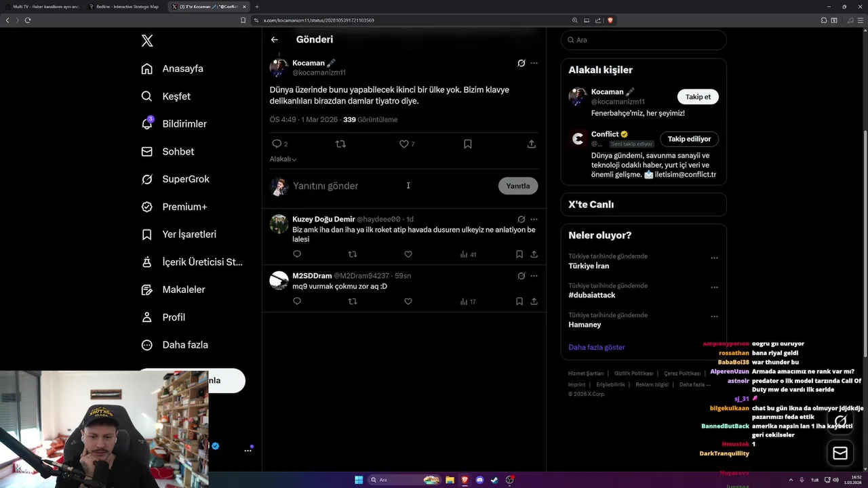Open Bildirimler notifications
Screen dimensions: 868x488
pos(174,124)
